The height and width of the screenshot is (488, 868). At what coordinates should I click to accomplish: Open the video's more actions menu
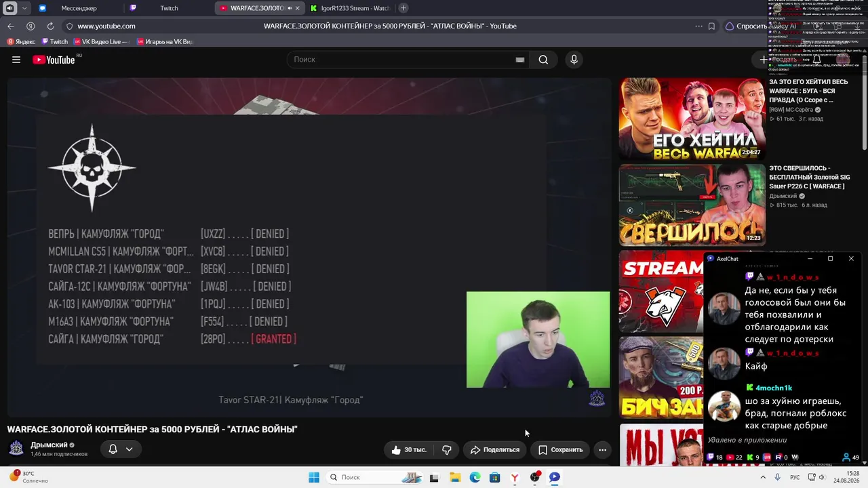coord(602,449)
